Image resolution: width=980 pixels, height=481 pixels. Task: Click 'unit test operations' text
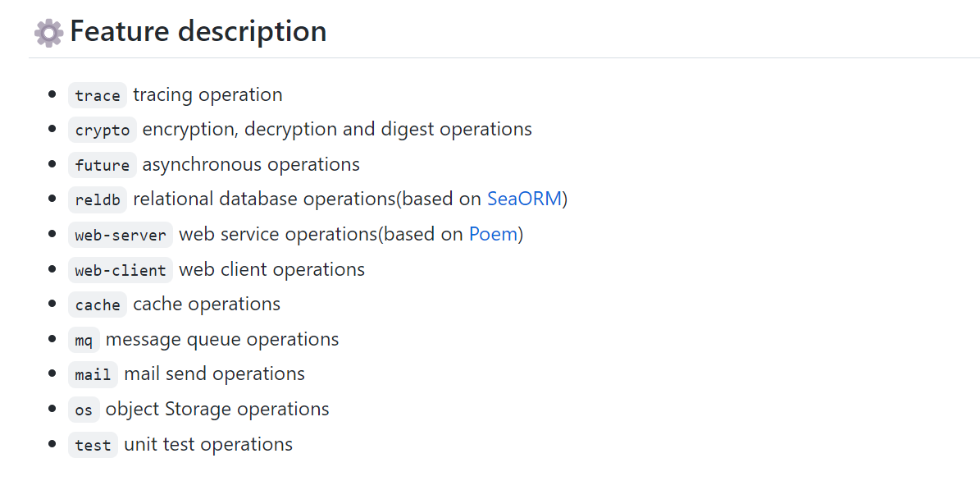point(208,444)
